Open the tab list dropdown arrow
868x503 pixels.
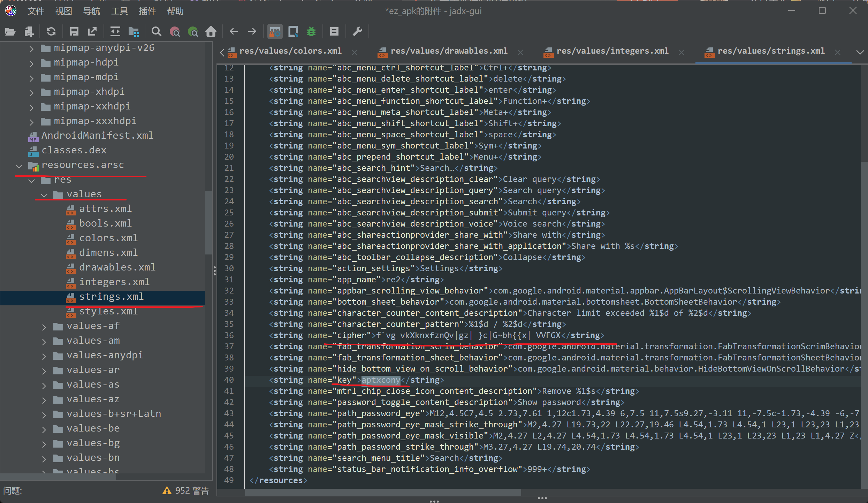(860, 52)
